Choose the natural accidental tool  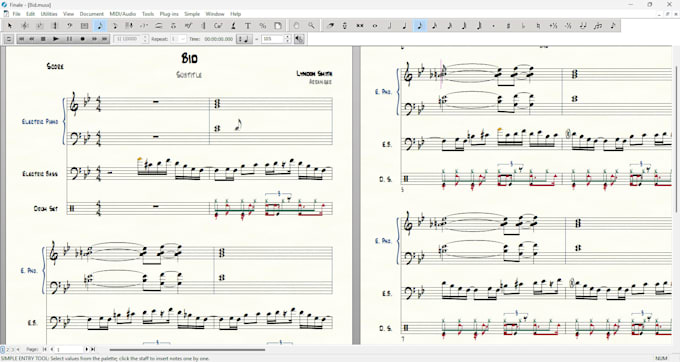coord(538,26)
